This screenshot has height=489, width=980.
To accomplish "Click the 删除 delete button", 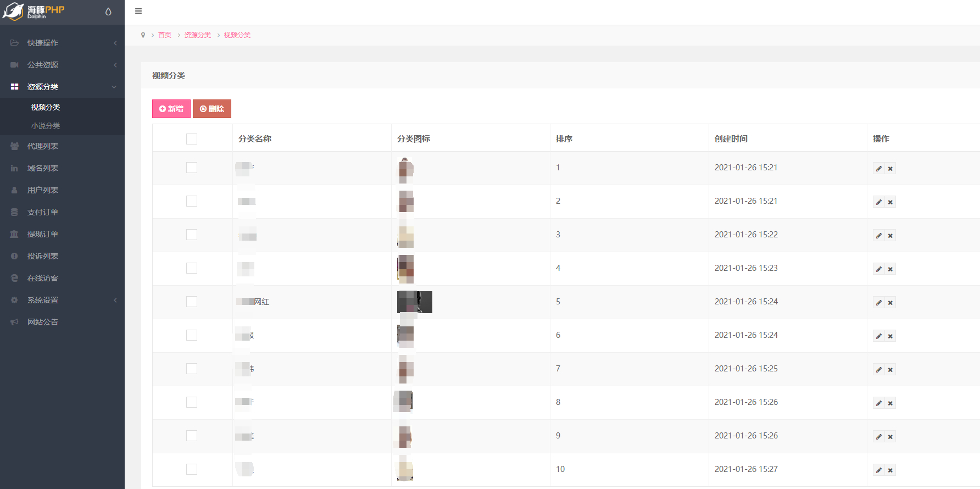I will pos(212,109).
